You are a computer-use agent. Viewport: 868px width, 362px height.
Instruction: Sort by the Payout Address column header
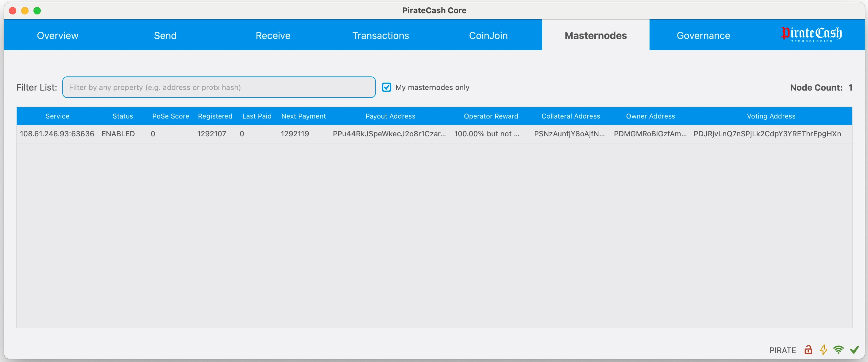pos(390,116)
